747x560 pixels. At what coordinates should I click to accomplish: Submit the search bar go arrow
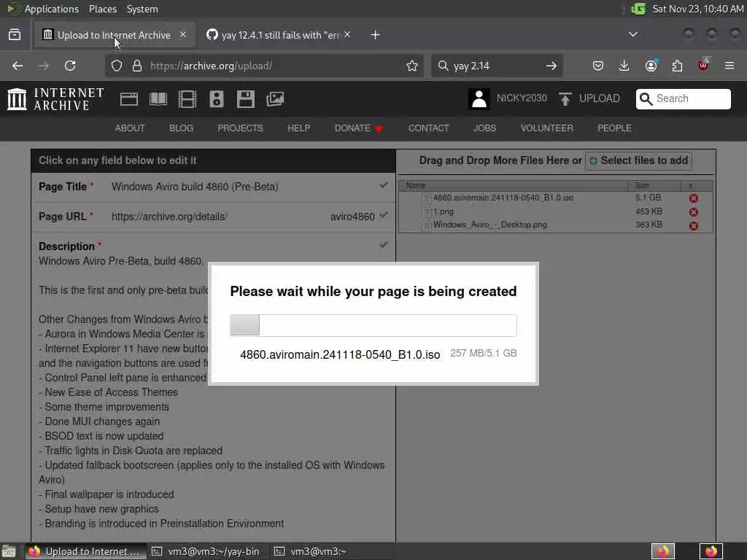(551, 66)
